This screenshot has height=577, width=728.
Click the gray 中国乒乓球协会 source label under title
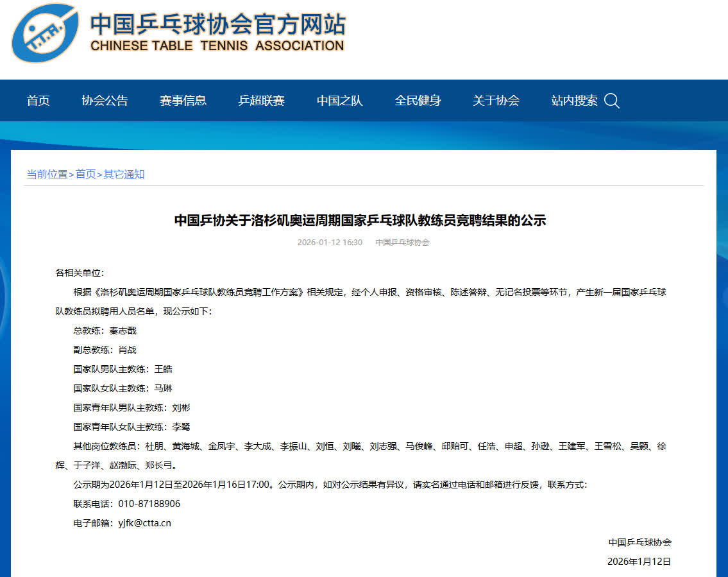pyautogui.click(x=402, y=243)
